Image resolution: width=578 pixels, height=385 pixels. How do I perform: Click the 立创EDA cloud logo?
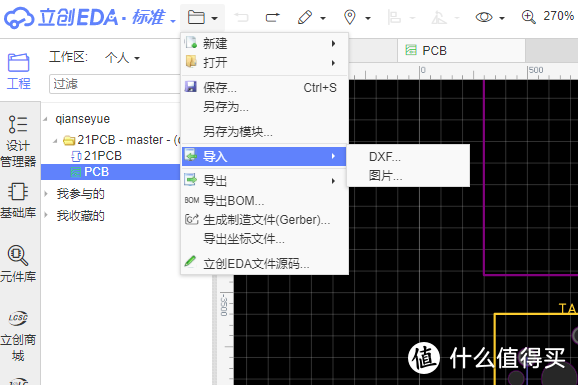pos(19,18)
